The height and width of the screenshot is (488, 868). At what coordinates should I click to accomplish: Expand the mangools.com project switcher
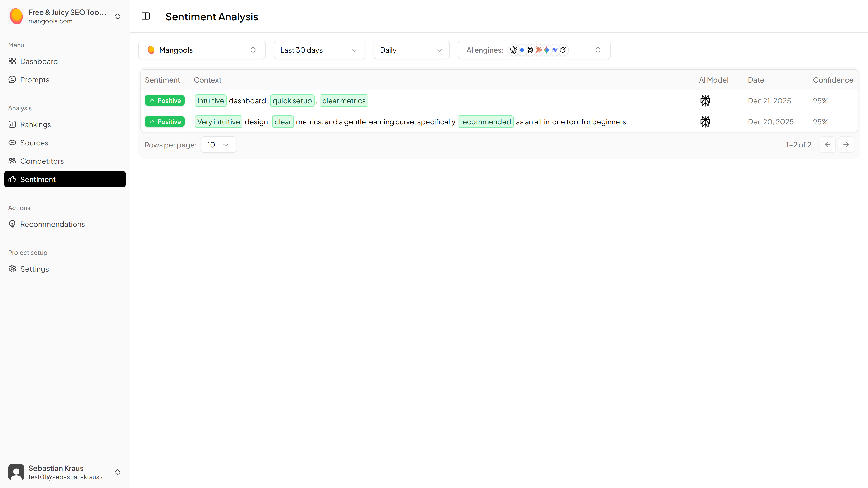[x=117, y=16]
